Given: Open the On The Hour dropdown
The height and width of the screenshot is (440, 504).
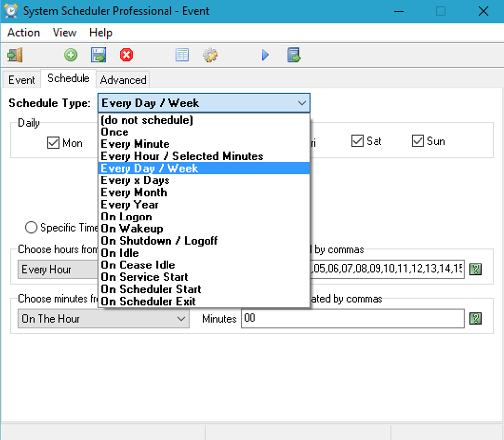Looking at the screenshot, I should point(103,319).
